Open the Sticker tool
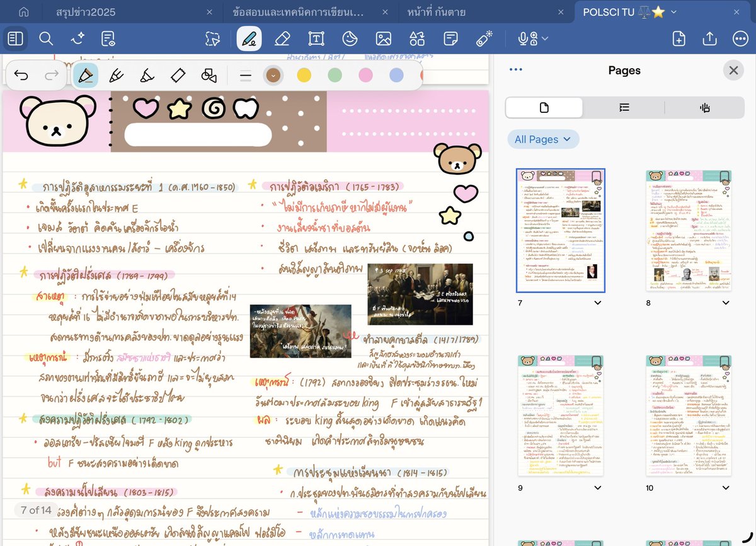Image resolution: width=756 pixels, height=546 pixels. [349, 39]
